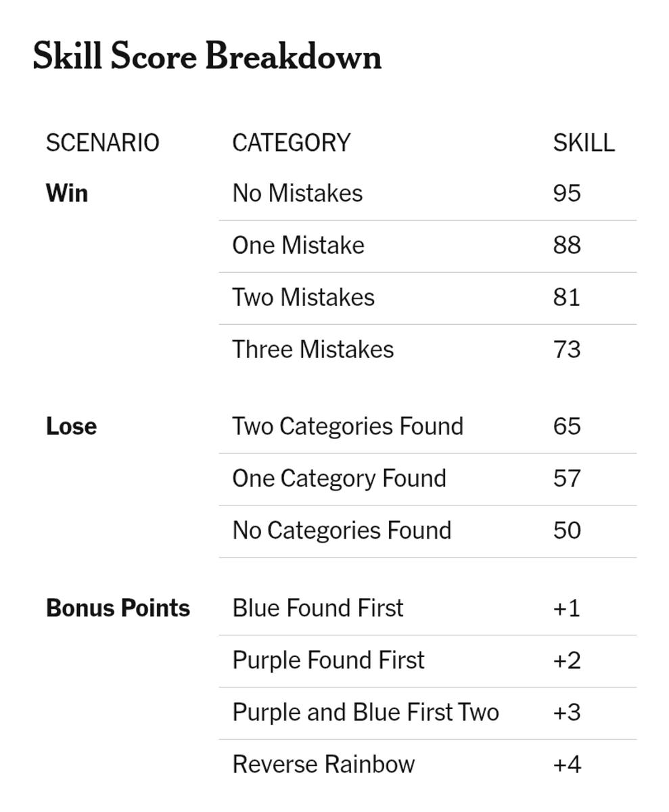
Task: Select the Blue Found First bonus
Action: click(318, 608)
